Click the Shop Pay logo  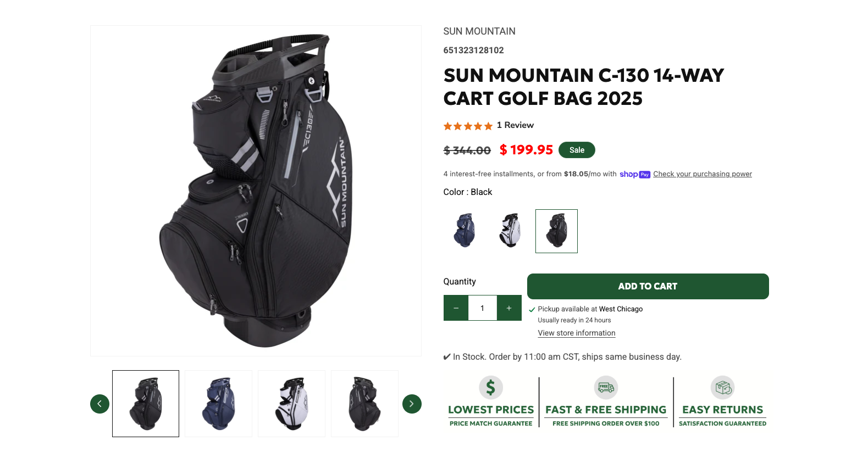coord(635,174)
